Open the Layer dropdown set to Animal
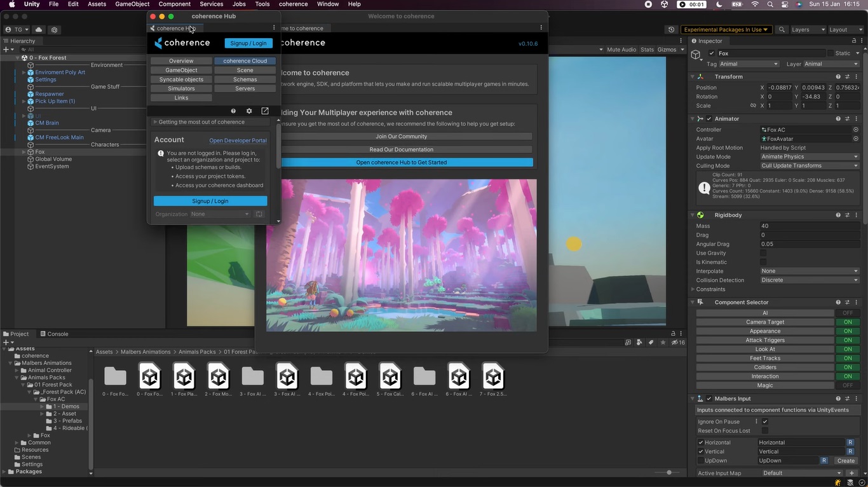This screenshot has width=868, height=487. click(831, 64)
